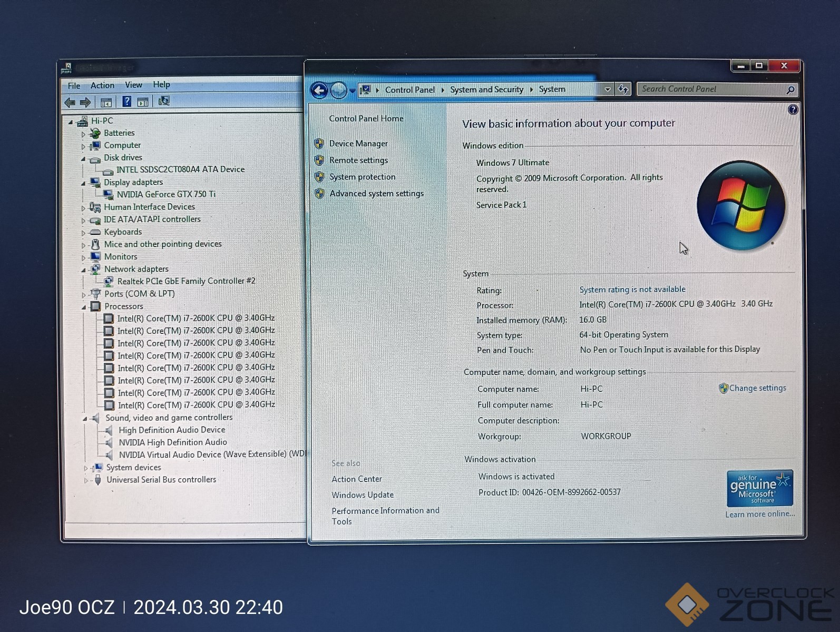
Task: Expand the IDE ATA/ATAPI controllers node
Action: coord(83,221)
